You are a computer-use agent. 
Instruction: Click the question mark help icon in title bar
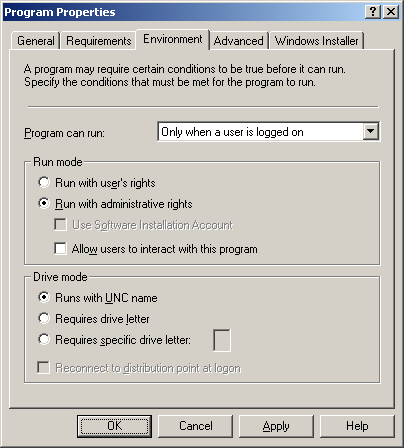pyautogui.click(x=373, y=12)
